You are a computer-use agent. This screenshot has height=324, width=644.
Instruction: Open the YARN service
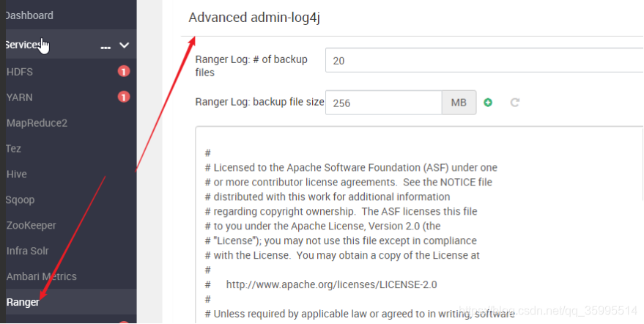19,97
